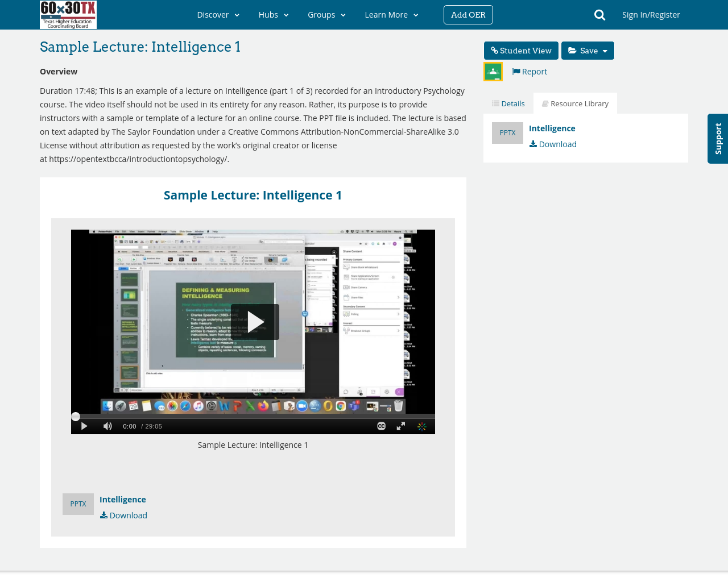The width and height of the screenshot is (728, 582).
Task: Click the 60x30TX home logo
Action: pos(68,14)
